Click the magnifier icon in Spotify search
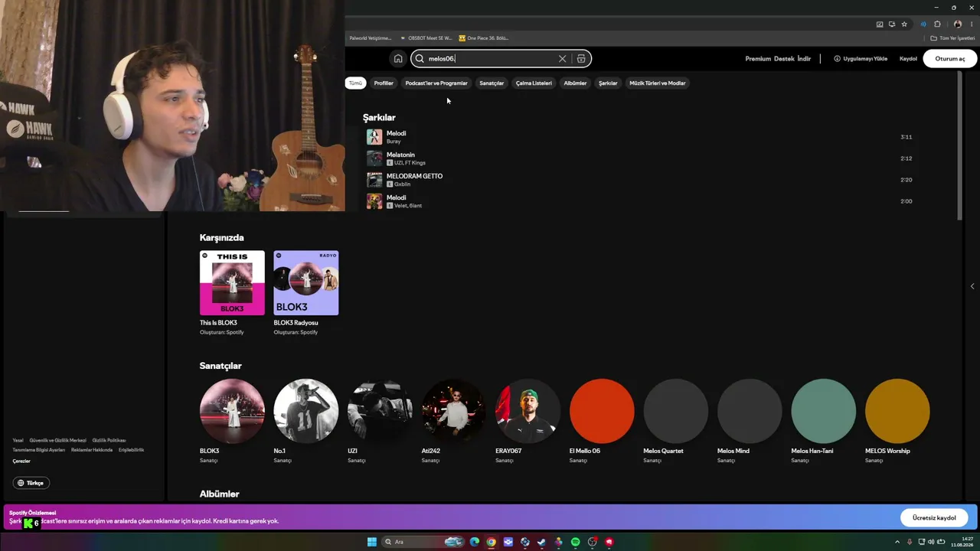The image size is (980, 551). pos(420,58)
